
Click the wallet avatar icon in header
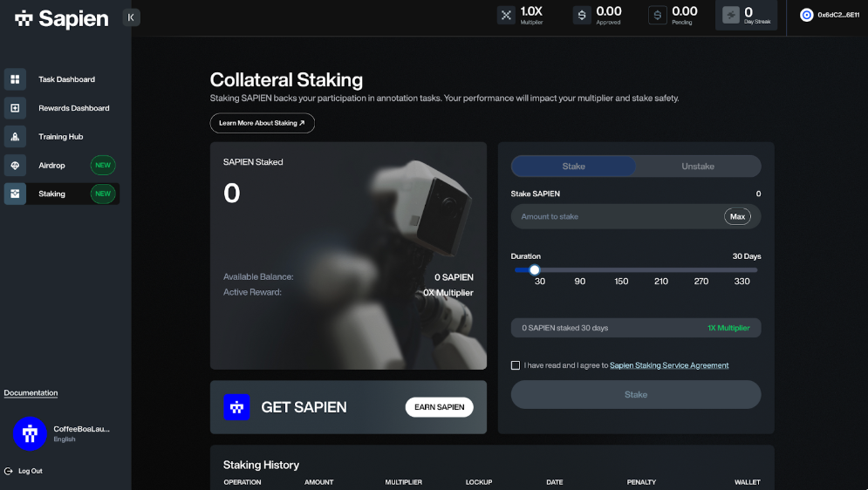(806, 15)
